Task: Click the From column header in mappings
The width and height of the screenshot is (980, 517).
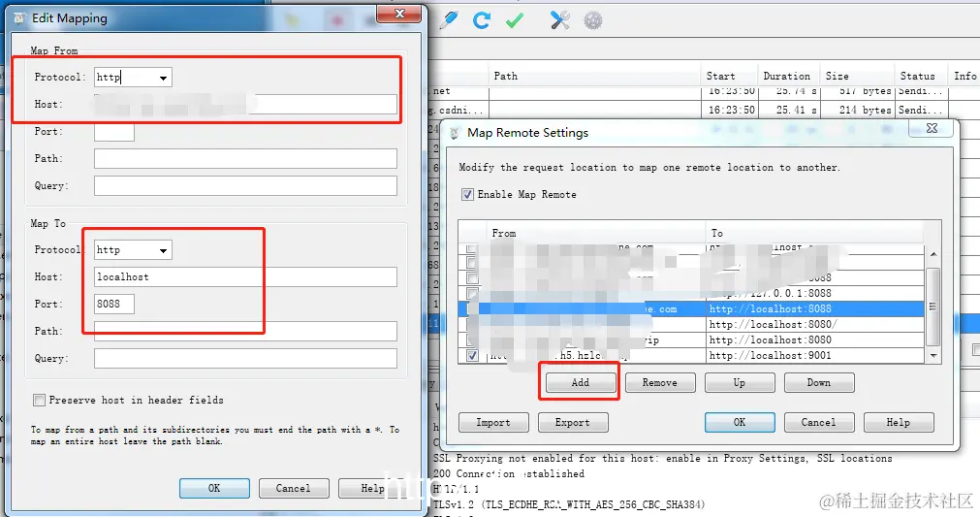Action: [x=595, y=233]
